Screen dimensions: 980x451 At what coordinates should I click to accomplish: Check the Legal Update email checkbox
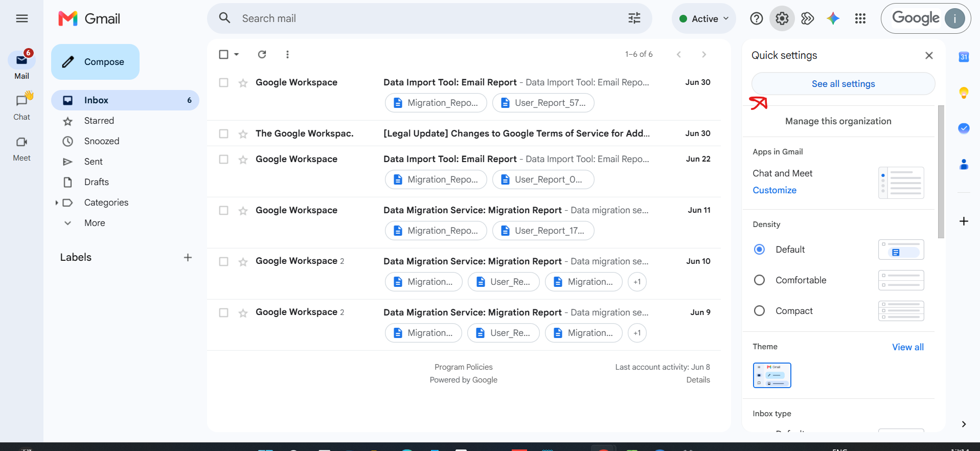(x=223, y=133)
